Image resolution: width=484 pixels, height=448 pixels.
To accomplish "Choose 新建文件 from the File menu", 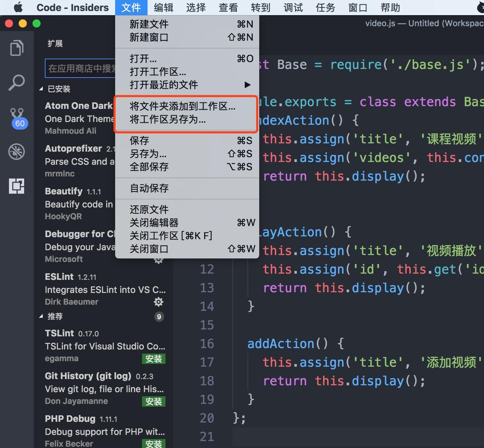I will pyautogui.click(x=187, y=24).
